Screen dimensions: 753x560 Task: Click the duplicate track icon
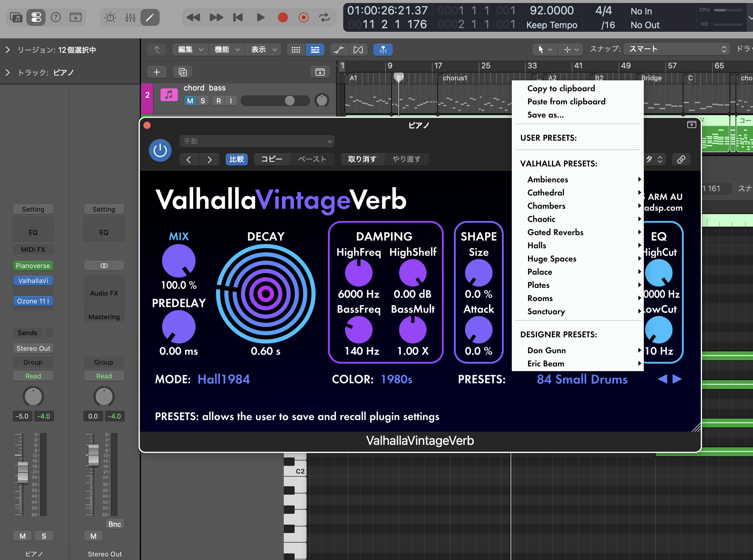click(x=183, y=72)
